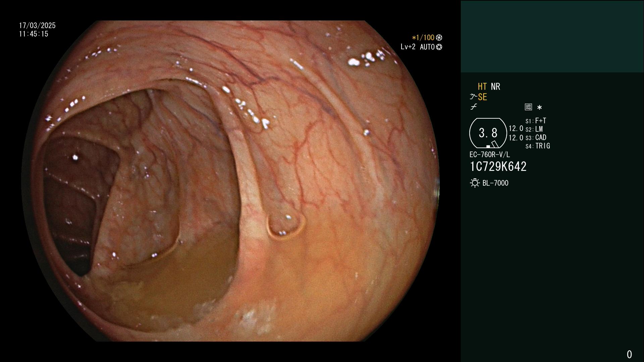Click the structure enhancement curve icon beside SE
This screenshot has height=362, width=644.
click(x=473, y=97)
